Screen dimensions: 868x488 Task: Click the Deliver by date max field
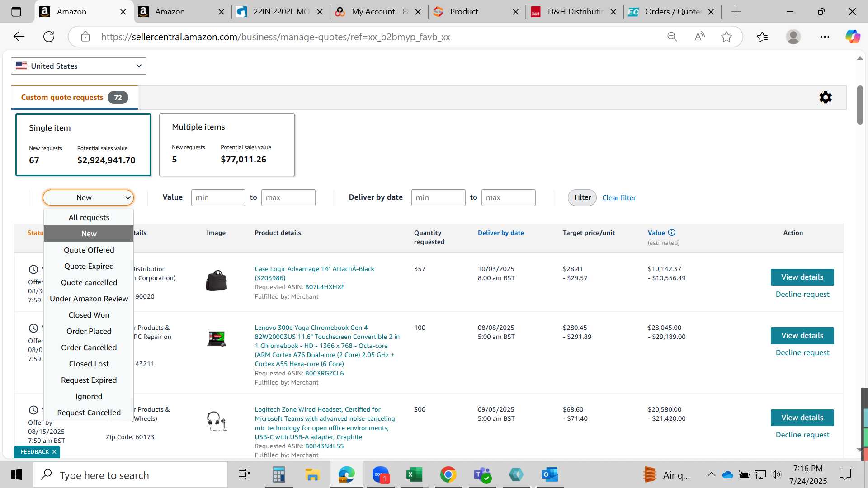click(509, 197)
